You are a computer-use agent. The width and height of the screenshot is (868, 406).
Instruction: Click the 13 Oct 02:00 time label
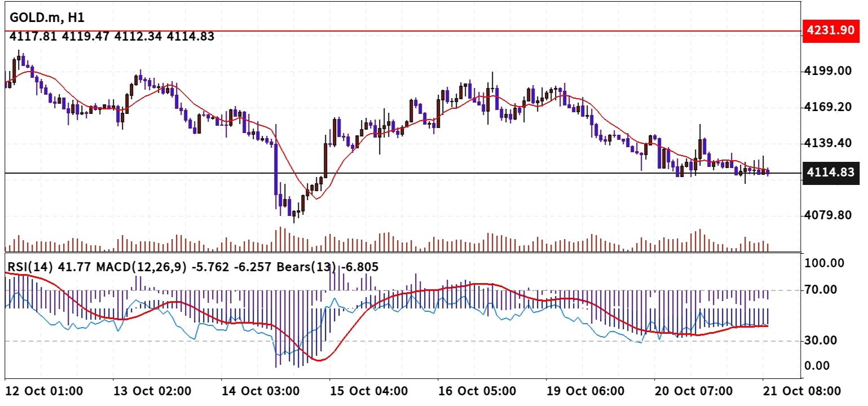[x=153, y=391]
